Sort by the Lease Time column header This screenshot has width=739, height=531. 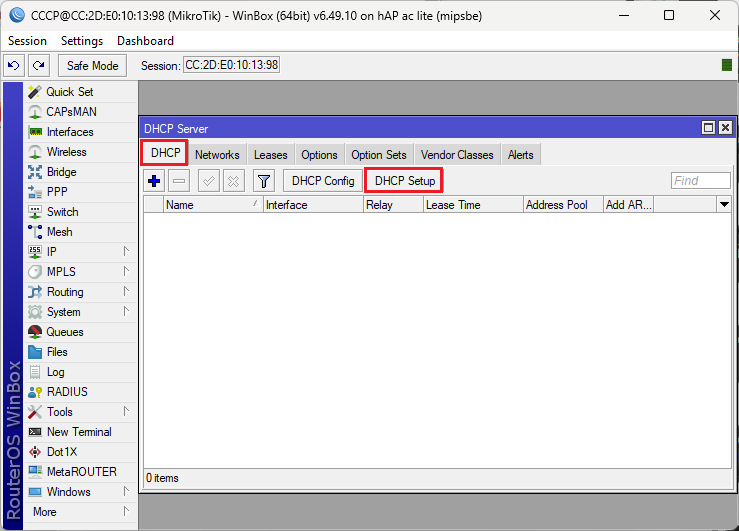(473, 205)
